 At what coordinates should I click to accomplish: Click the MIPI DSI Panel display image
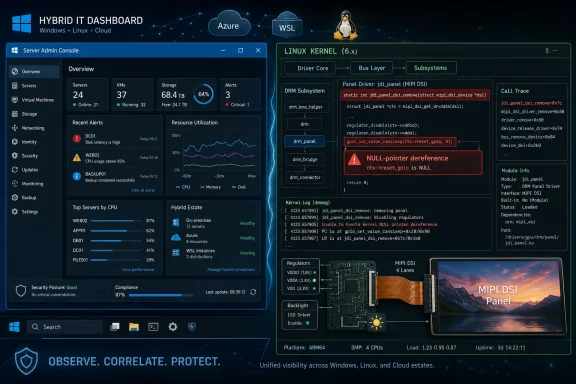(x=498, y=296)
